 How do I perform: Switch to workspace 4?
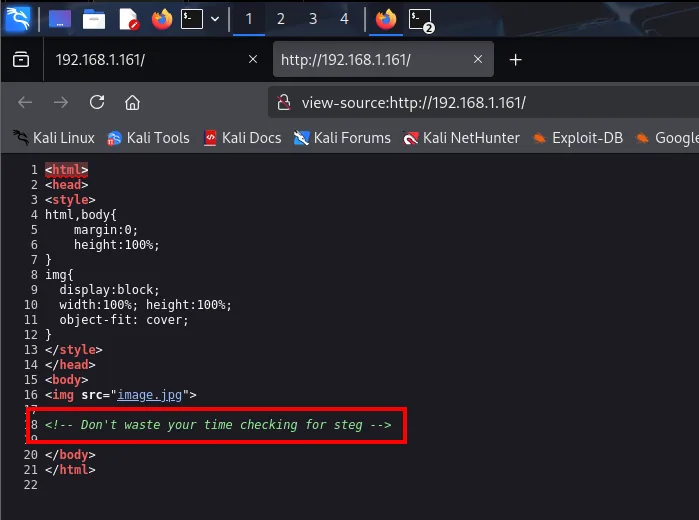[x=344, y=19]
